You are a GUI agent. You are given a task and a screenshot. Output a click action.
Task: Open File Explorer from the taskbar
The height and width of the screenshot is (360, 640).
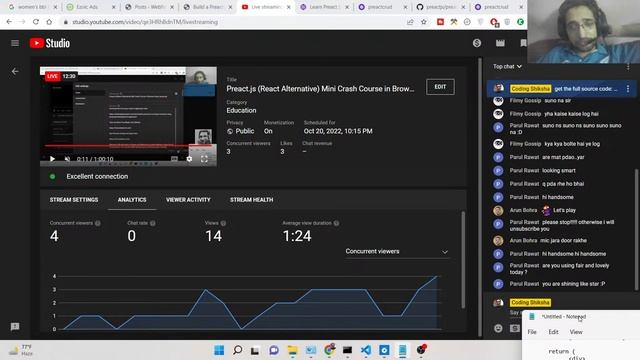292,350
